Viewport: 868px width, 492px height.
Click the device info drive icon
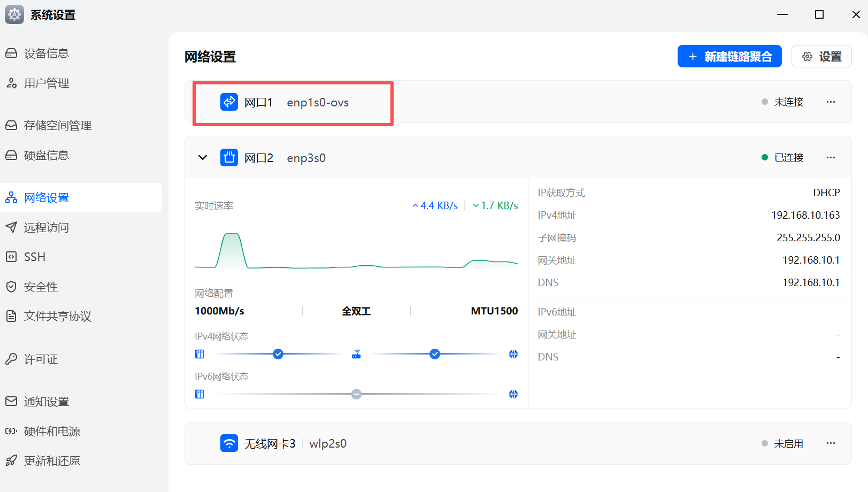11,53
